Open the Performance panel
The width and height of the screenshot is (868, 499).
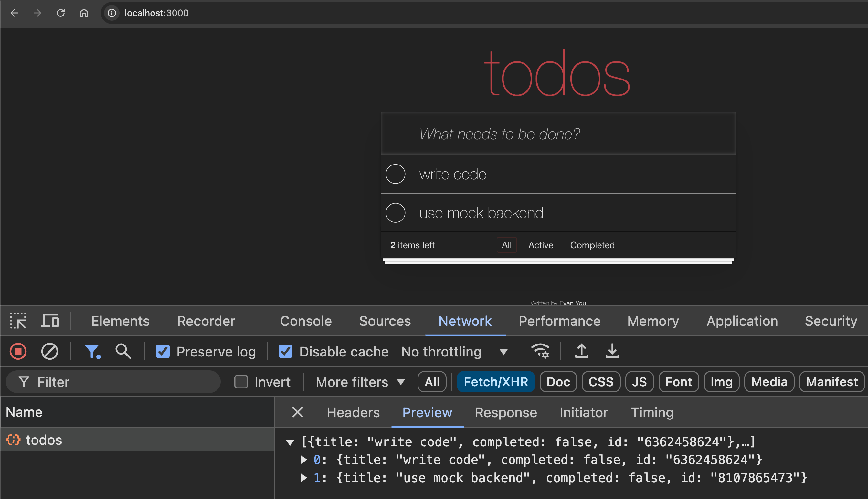[x=559, y=321]
